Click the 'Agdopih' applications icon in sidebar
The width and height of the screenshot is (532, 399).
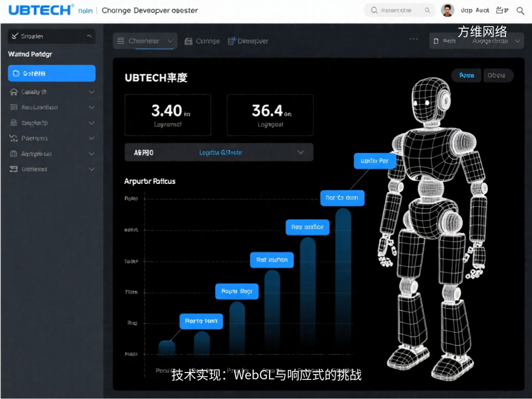coord(14,154)
